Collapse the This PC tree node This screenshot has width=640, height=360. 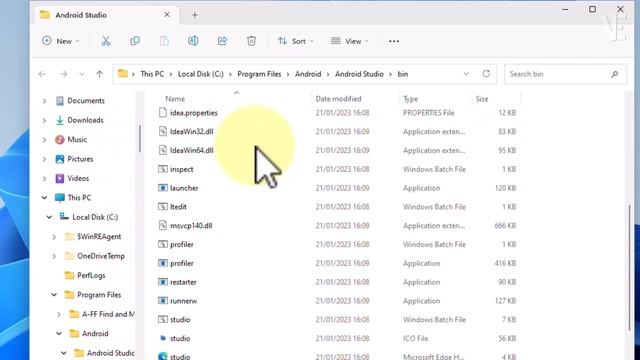point(44,198)
